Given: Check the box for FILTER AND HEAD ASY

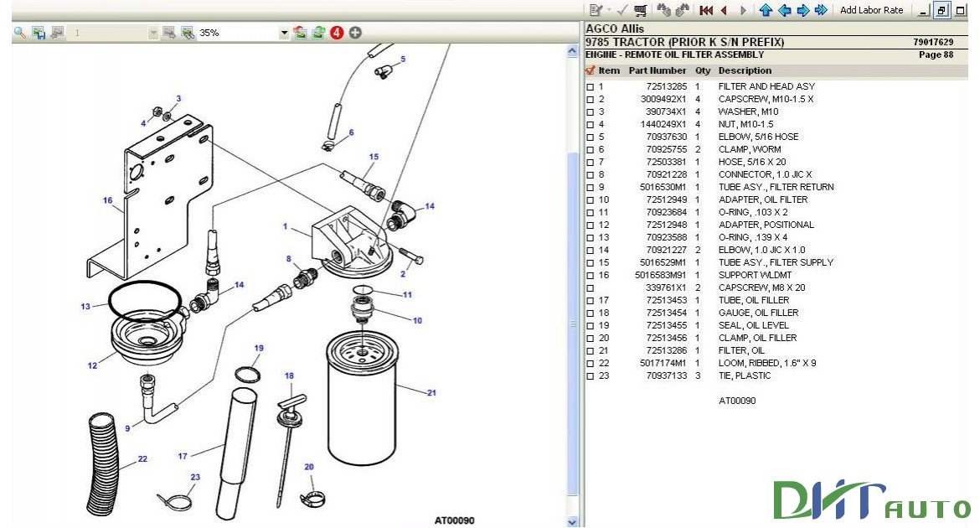Looking at the screenshot, I should coord(591,86).
